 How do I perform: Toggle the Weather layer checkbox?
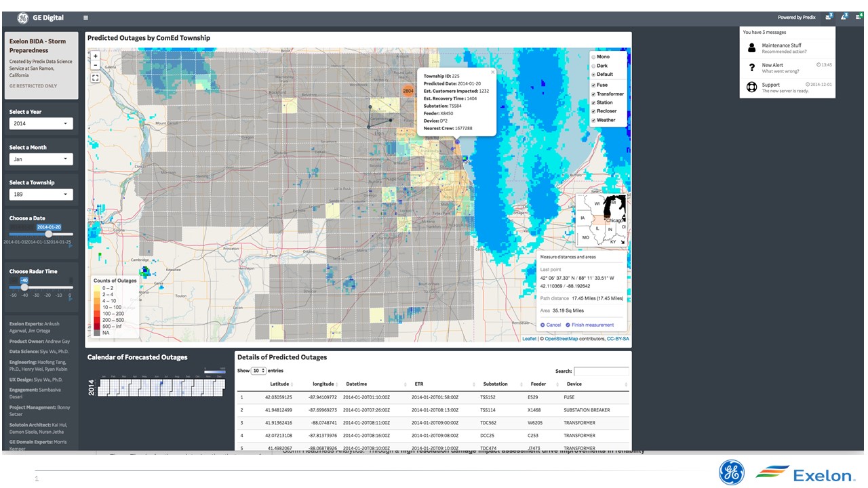pos(593,120)
